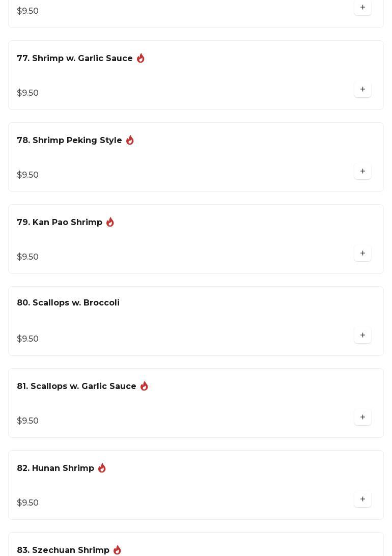Click flame icon next to Szechuan Shrimp

pos(118,550)
